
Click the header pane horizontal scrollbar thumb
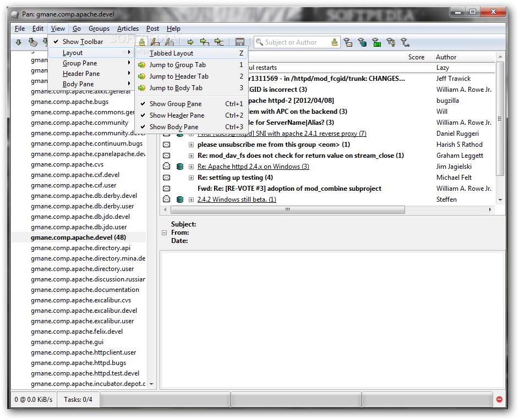[288, 209]
